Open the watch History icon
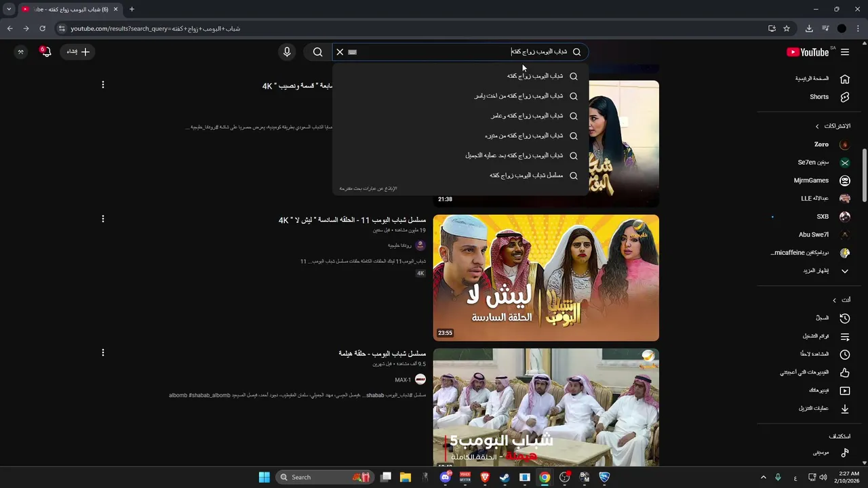The height and width of the screenshot is (488, 868). (845, 318)
